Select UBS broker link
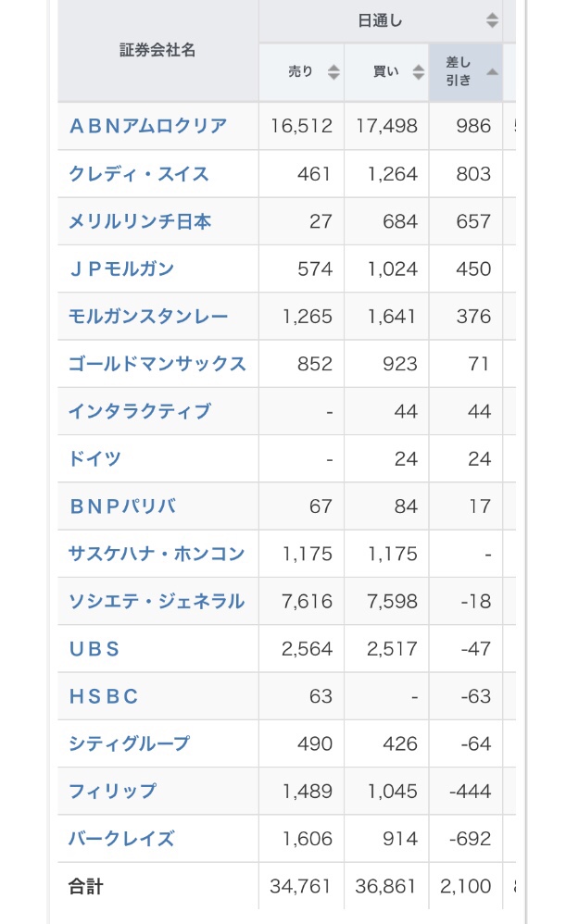The height and width of the screenshot is (924, 566). pos(94,649)
